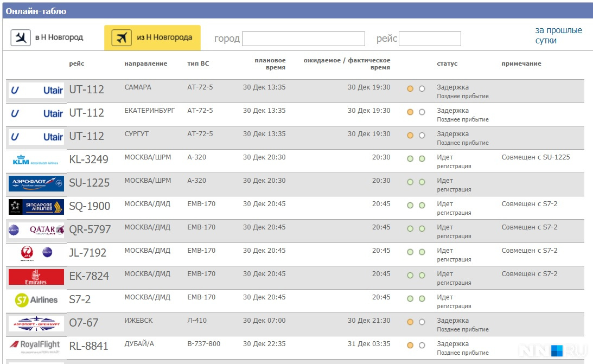
Task: Click Utair logo in the СУРГУТ row
Action: [x=36, y=137]
